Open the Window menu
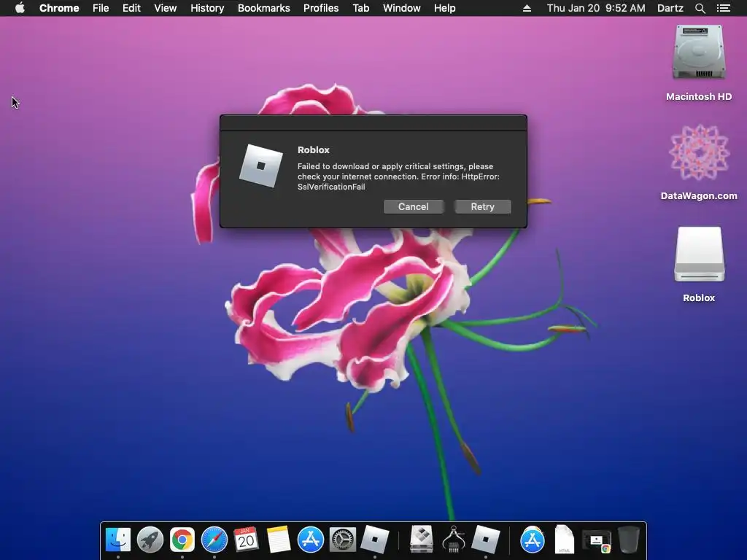Screen dimensions: 747x560 point(402,8)
